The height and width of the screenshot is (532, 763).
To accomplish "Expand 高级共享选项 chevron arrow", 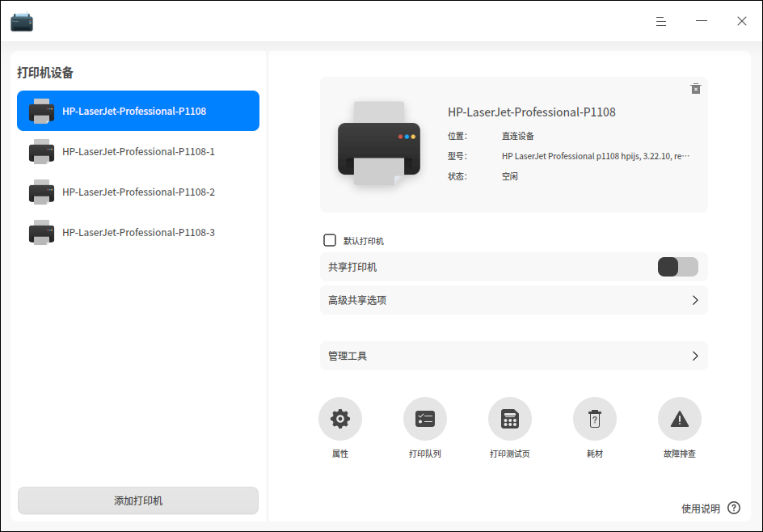I will [695, 300].
